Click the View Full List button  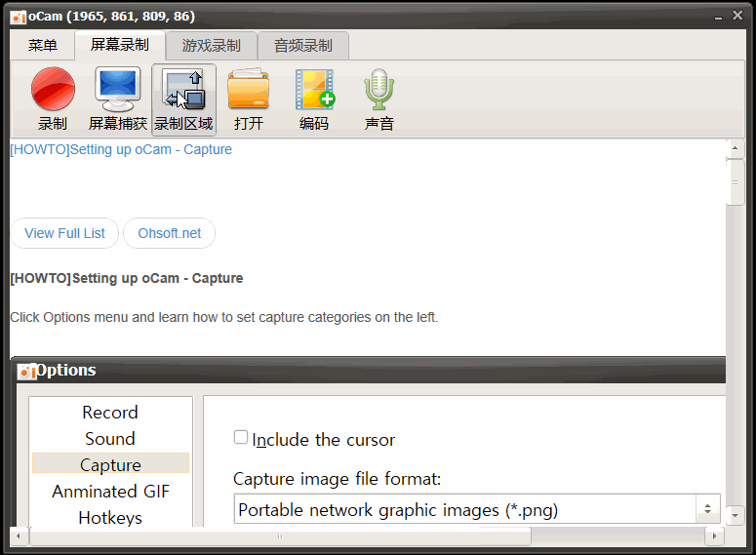[64, 233]
